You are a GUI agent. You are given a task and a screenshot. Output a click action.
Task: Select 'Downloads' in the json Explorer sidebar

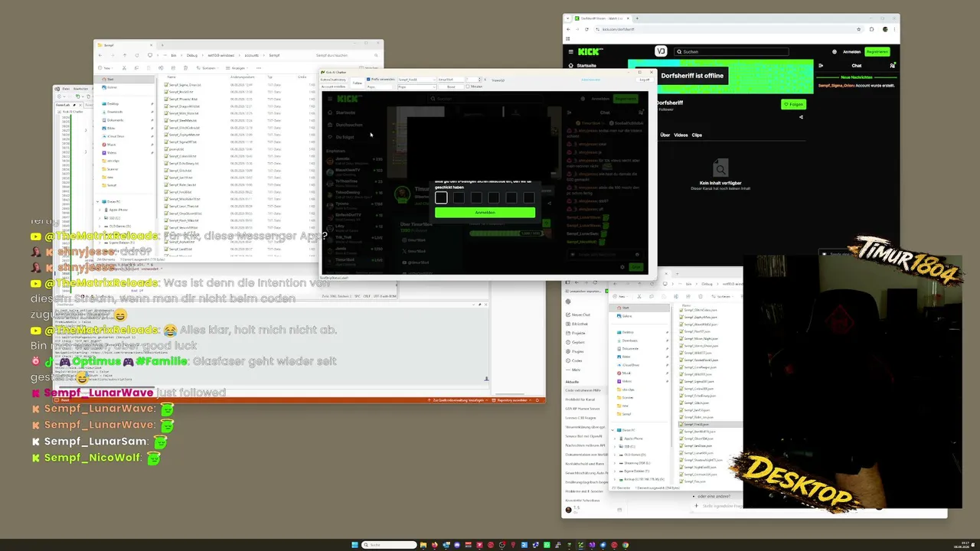(629, 341)
